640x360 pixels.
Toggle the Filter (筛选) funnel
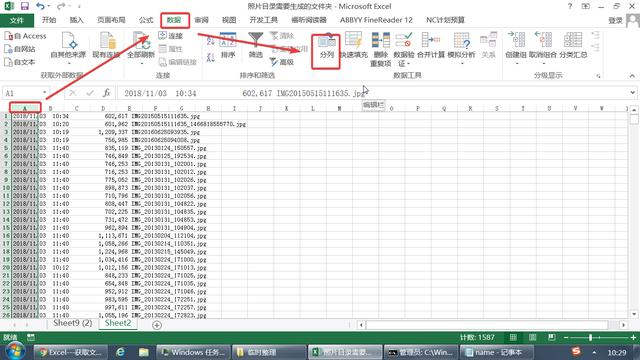coord(256,46)
